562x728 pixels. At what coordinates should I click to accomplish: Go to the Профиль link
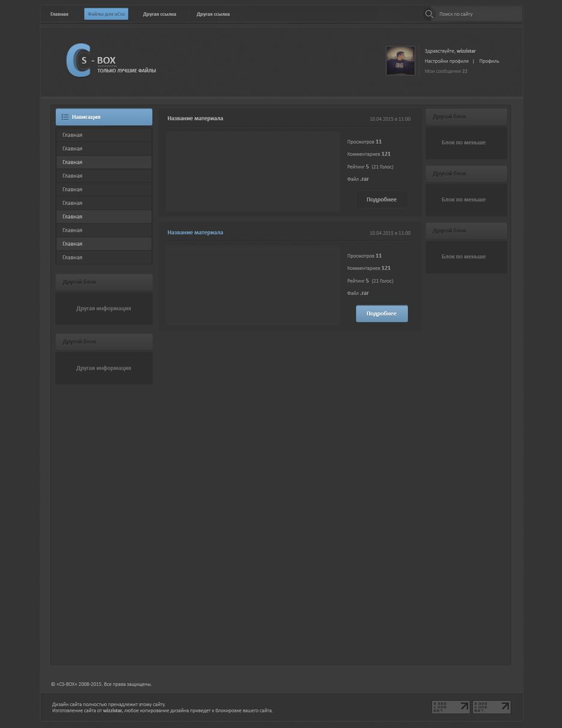489,61
